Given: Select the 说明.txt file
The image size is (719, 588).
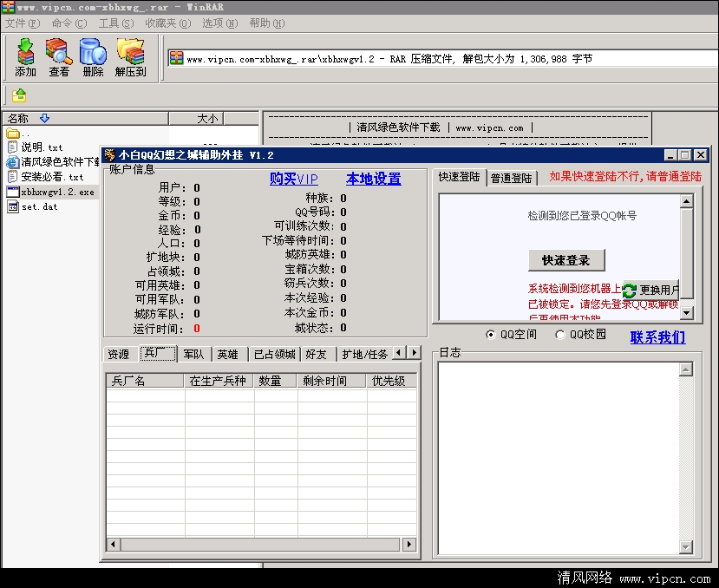Looking at the screenshot, I should [42, 147].
